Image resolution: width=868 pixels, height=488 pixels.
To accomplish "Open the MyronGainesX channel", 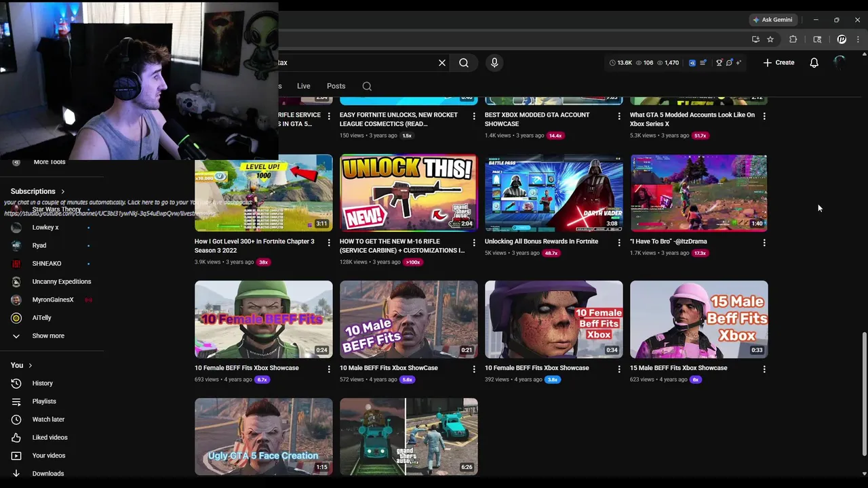I will (52, 300).
